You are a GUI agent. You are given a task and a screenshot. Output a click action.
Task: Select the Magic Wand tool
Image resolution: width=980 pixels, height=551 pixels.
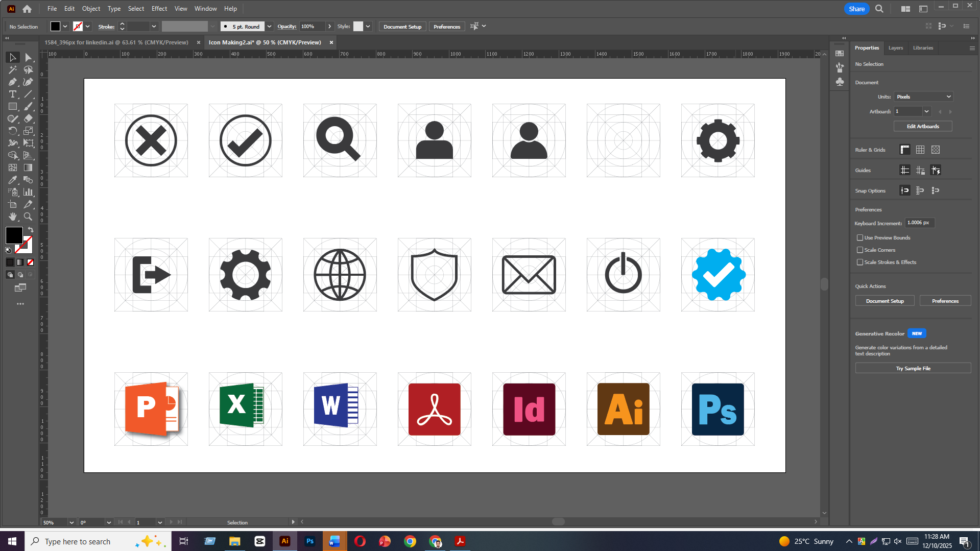pos(13,70)
